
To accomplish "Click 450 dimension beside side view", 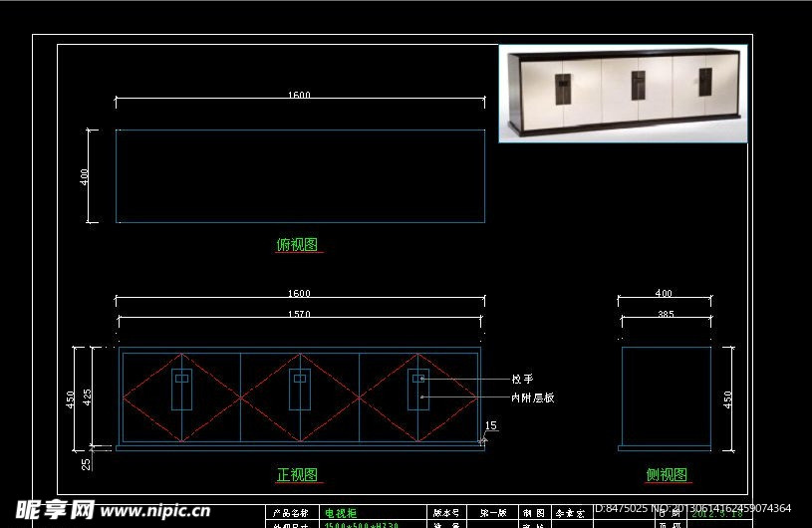I will (x=727, y=399).
